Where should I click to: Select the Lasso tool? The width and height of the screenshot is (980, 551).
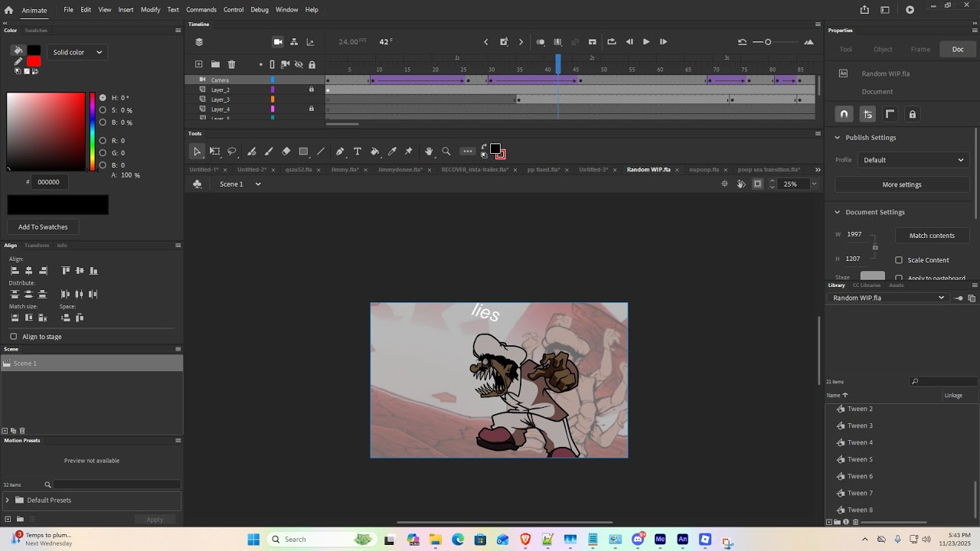click(x=232, y=152)
